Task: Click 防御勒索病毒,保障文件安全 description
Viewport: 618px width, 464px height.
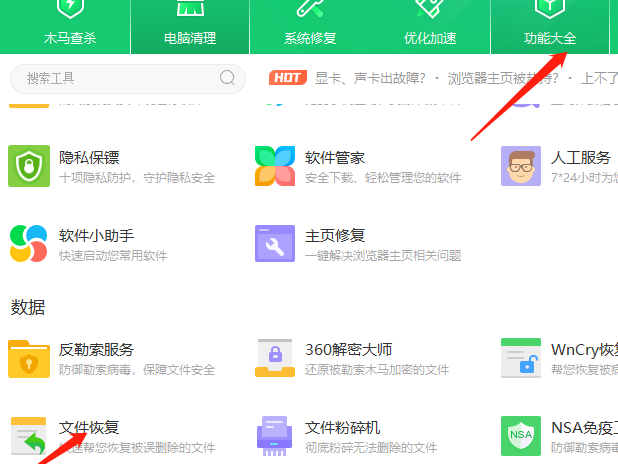Action: coord(137,369)
